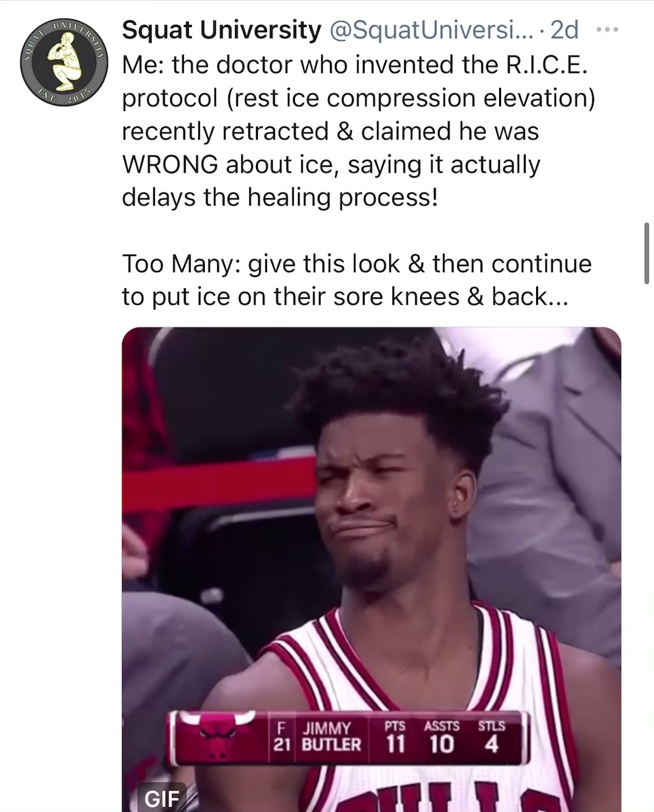Click the STLS 4 stat in overlay

click(x=491, y=738)
